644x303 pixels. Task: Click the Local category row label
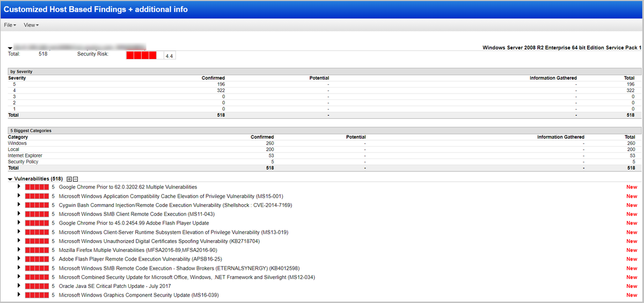(13, 149)
